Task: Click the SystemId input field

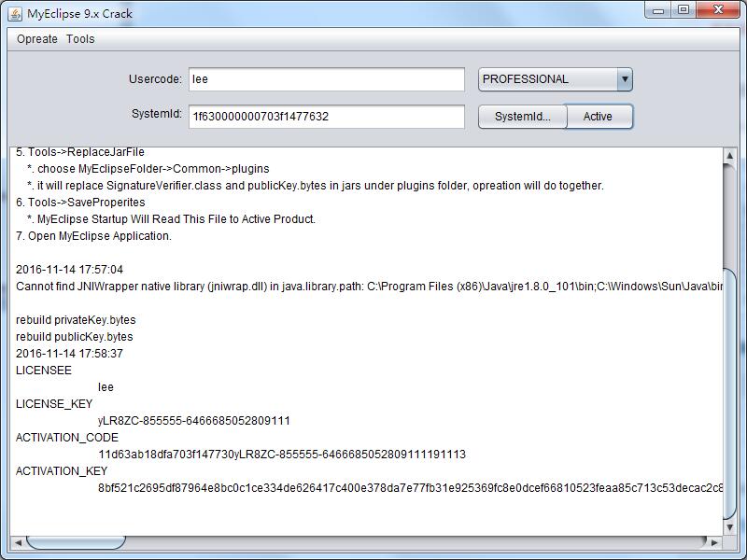Action: point(326,117)
